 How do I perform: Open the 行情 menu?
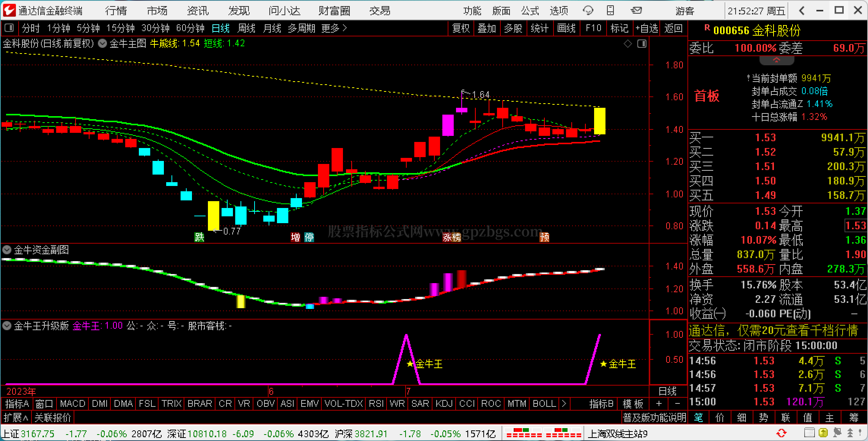click(116, 11)
